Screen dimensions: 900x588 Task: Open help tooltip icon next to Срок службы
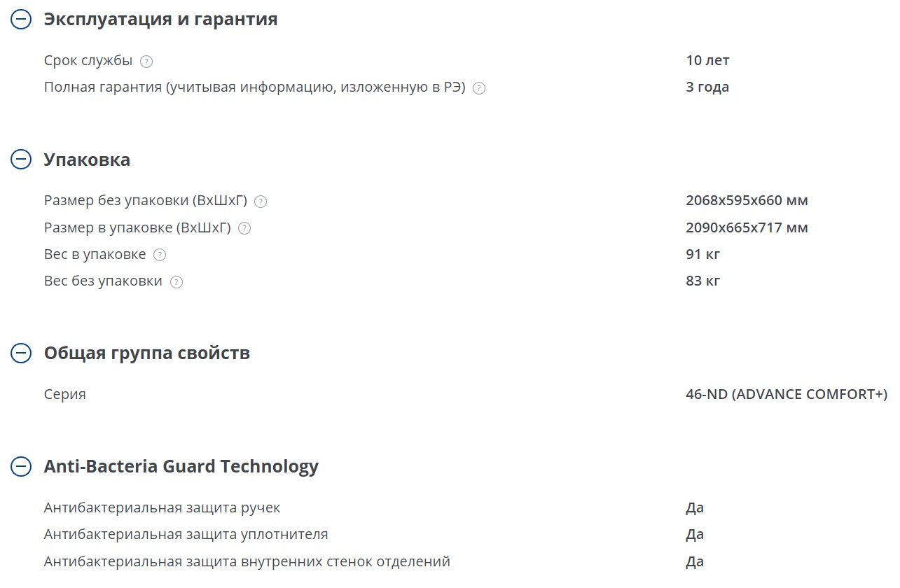(x=146, y=62)
